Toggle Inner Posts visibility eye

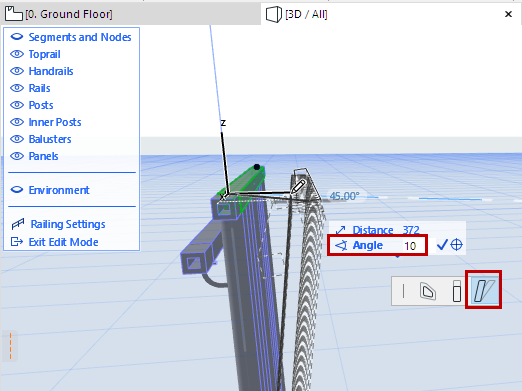click(x=17, y=122)
